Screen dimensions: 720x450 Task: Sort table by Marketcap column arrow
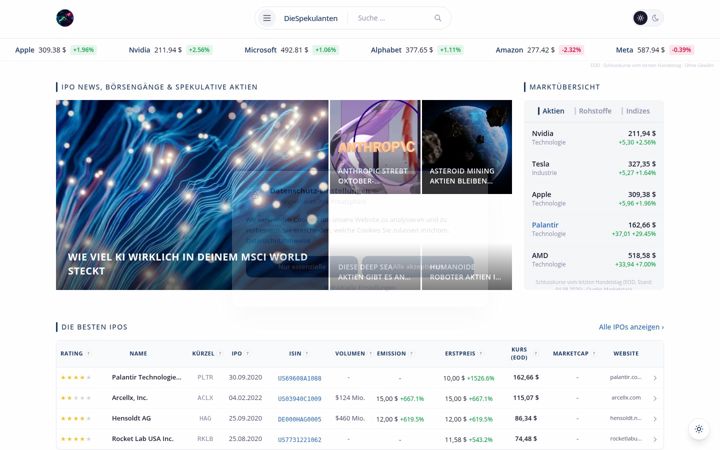[594, 354]
